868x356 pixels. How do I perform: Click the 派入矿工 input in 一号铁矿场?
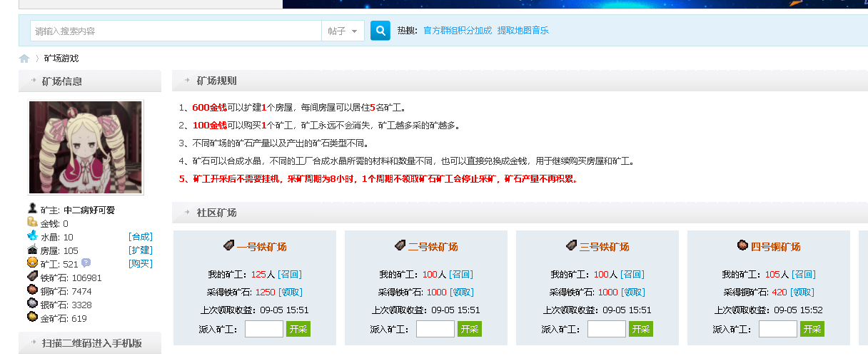click(264, 329)
